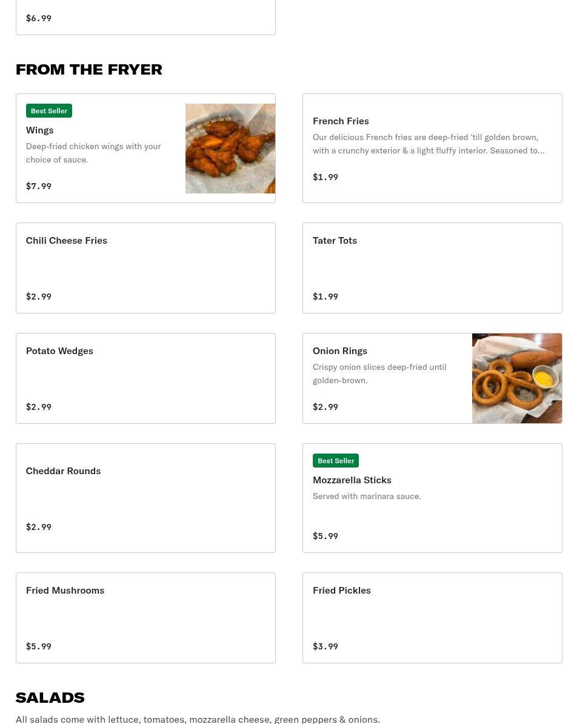Click the Best Seller badge above Mozzarella Sticks

(x=336, y=461)
